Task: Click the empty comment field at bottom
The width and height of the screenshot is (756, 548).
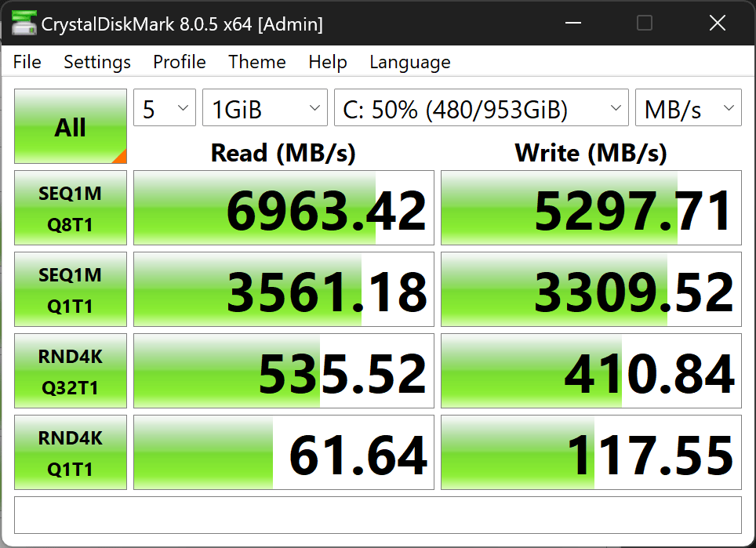Action: click(x=378, y=515)
